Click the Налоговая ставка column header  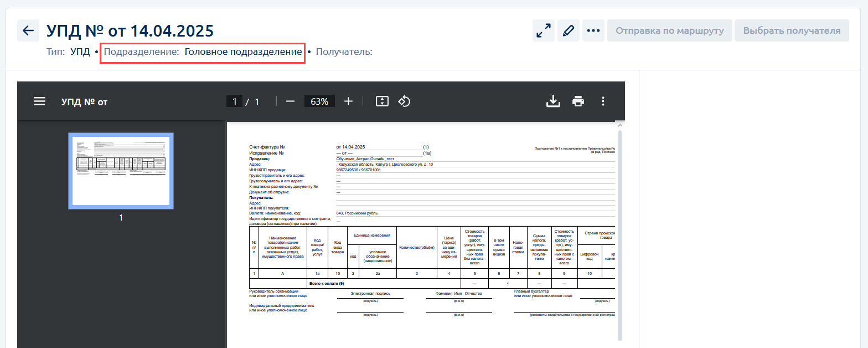518,247
